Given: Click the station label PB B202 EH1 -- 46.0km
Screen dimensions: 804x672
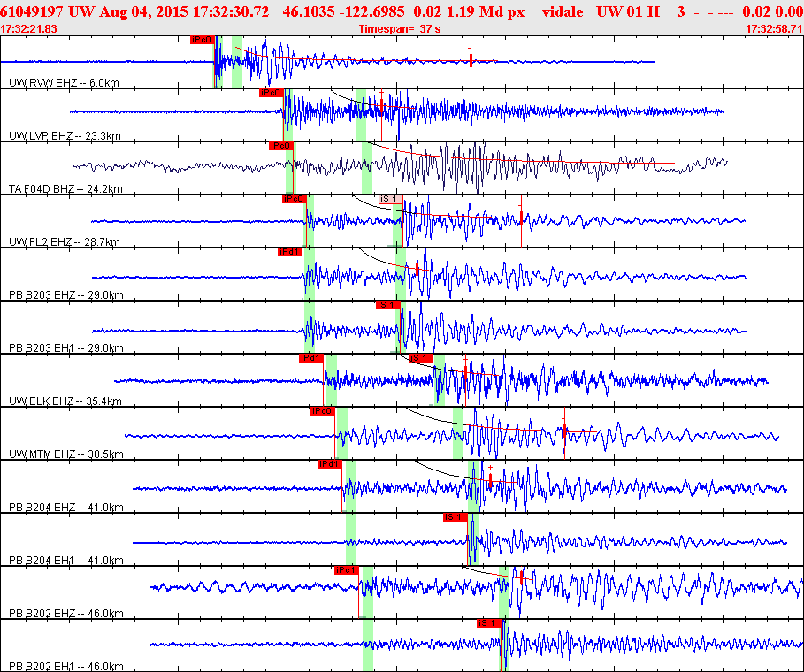Looking at the screenshot, I should click(66, 667).
